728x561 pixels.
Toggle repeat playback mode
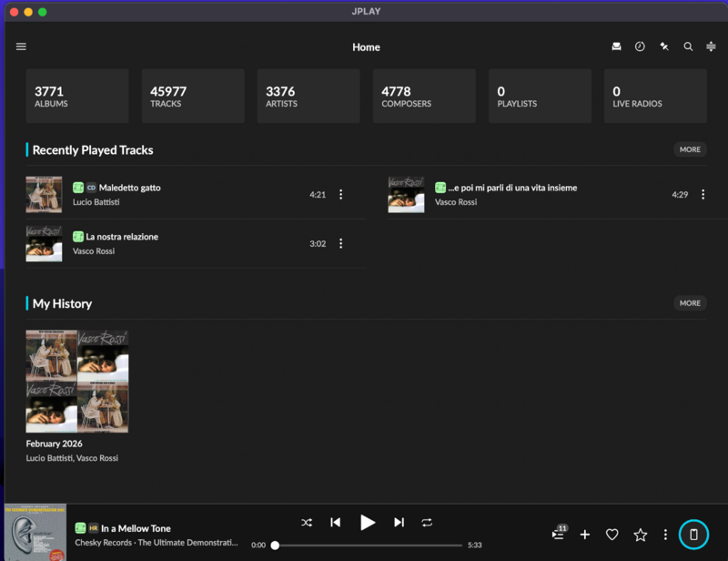(427, 522)
